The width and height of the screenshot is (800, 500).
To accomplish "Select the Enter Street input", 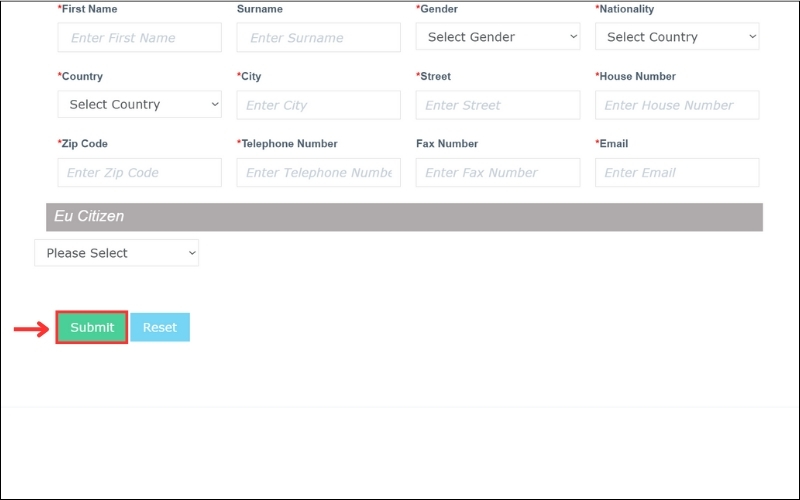I will [x=497, y=105].
